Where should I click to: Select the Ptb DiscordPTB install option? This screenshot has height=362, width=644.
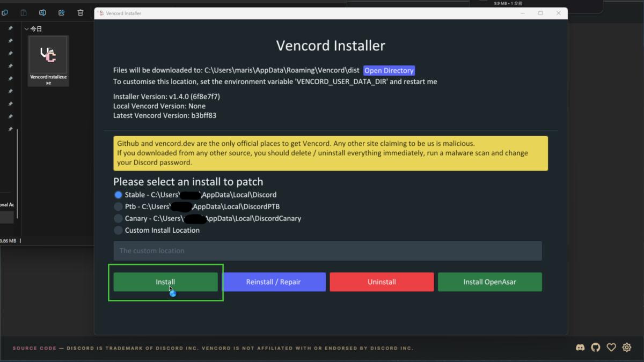tap(196, 206)
